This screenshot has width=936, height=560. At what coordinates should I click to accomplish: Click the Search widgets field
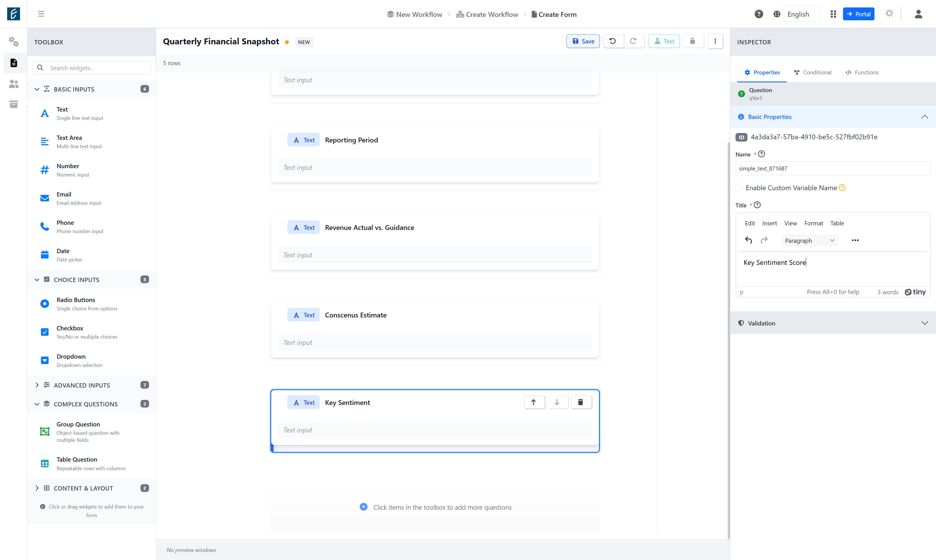click(92, 68)
